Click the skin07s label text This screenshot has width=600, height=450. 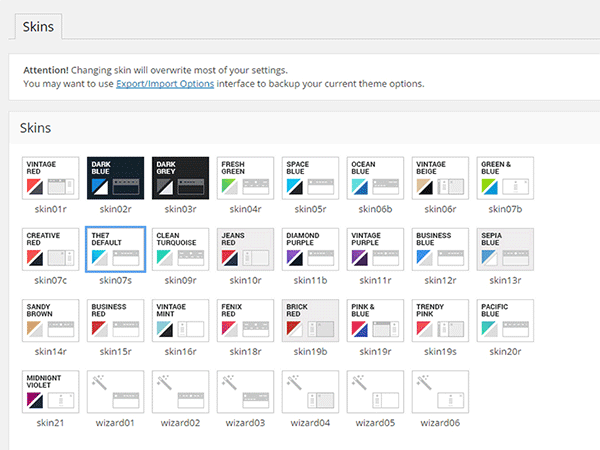(116, 280)
